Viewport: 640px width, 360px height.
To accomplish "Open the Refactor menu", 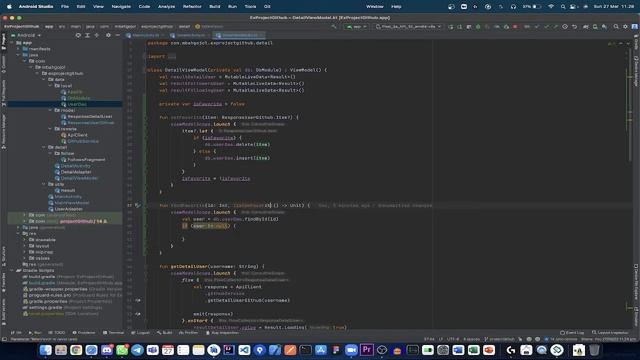I will click(x=192, y=7).
